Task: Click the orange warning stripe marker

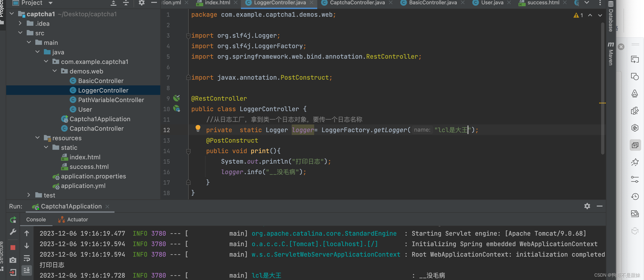Action: [602, 103]
